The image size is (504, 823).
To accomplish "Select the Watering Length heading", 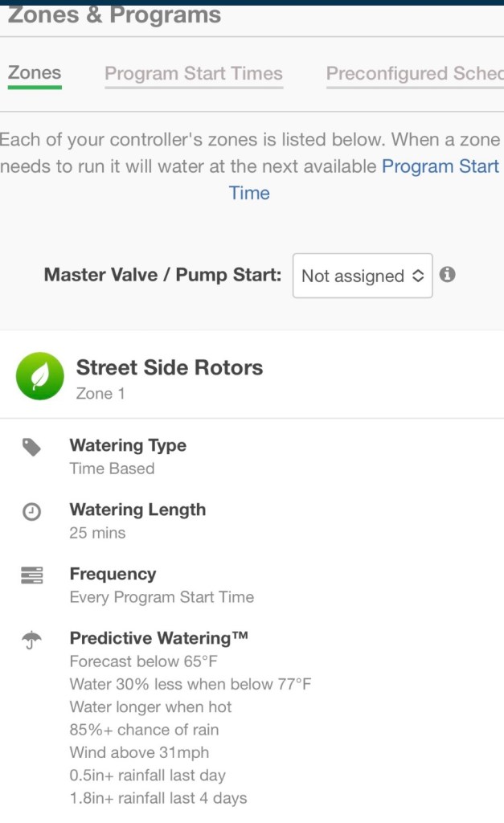I will pos(137,510).
